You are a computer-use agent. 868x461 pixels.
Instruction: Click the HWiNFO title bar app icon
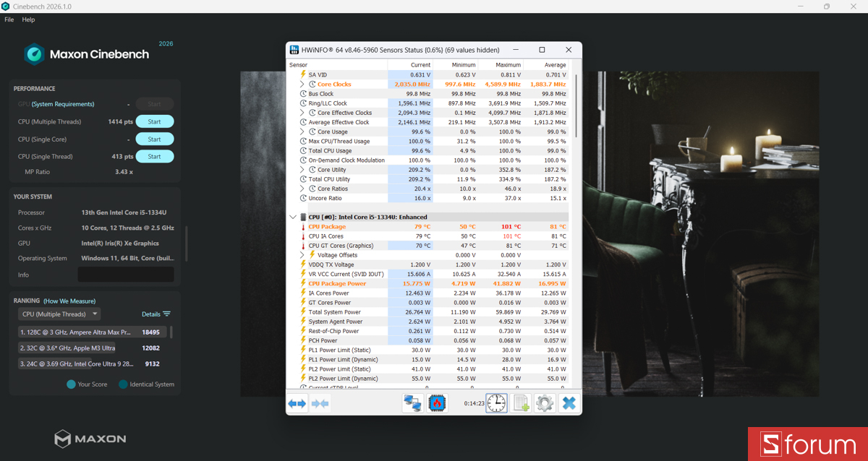[x=294, y=50]
